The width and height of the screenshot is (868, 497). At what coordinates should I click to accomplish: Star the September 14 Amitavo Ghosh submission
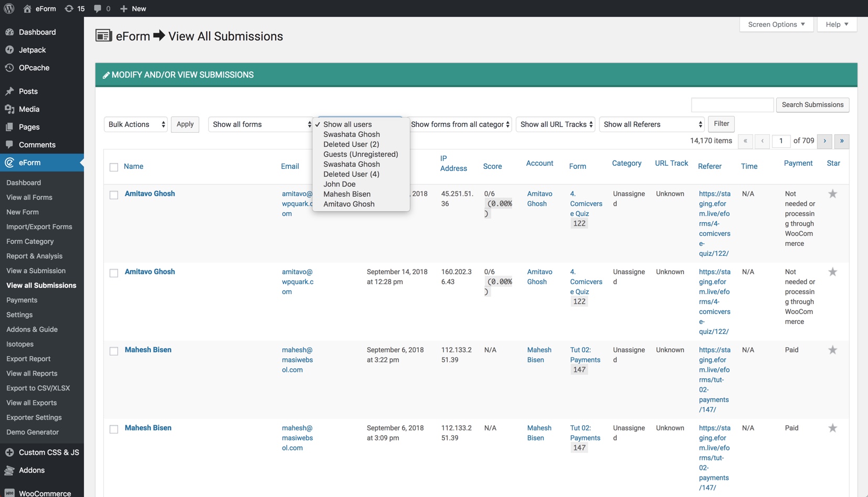click(x=832, y=272)
